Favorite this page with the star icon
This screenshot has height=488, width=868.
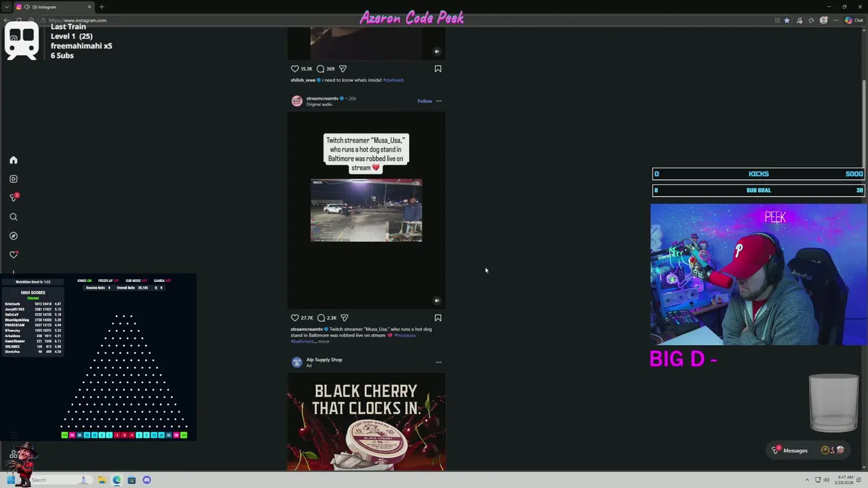787,20
